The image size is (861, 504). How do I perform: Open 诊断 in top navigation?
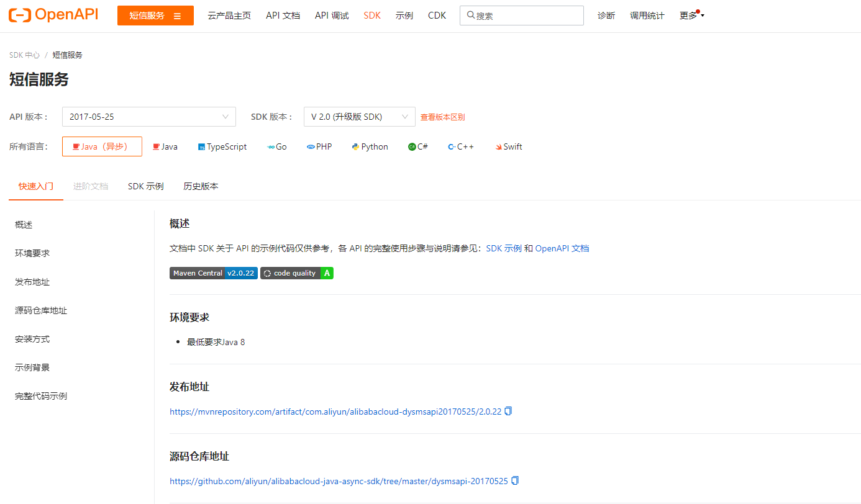pyautogui.click(x=606, y=16)
